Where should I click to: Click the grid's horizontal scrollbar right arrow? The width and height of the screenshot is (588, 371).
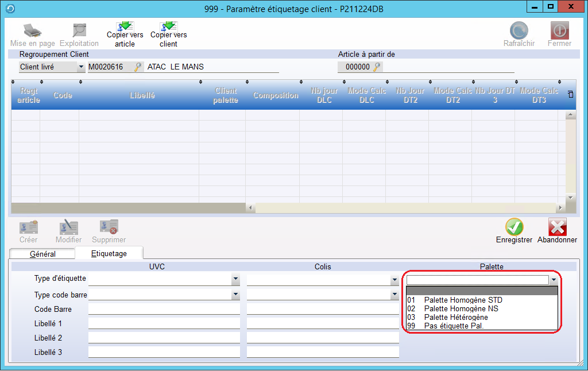(560, 207)
